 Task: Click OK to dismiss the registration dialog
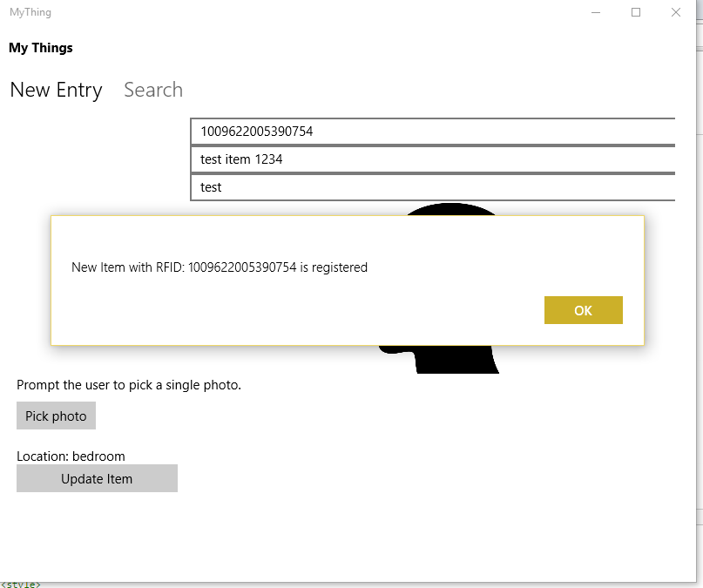click(x=583, y=310)
